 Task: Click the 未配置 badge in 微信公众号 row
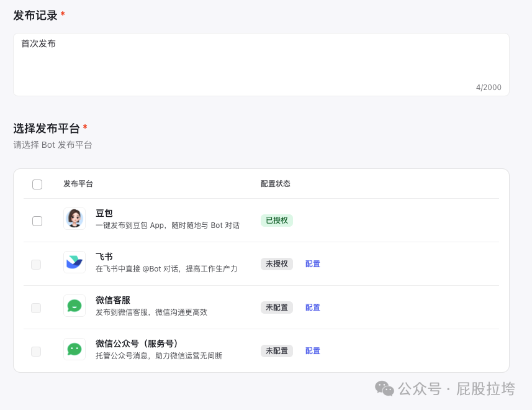(x=277, y=350)
